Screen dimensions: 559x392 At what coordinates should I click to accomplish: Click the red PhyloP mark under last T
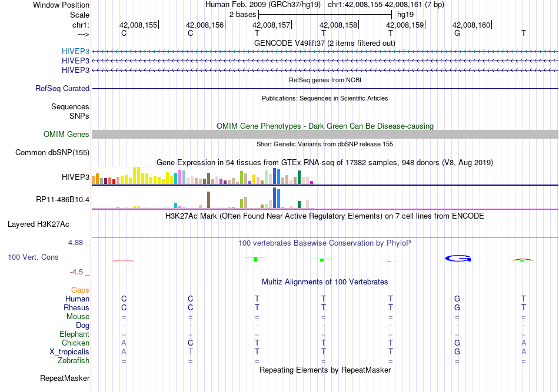(523, 260)
